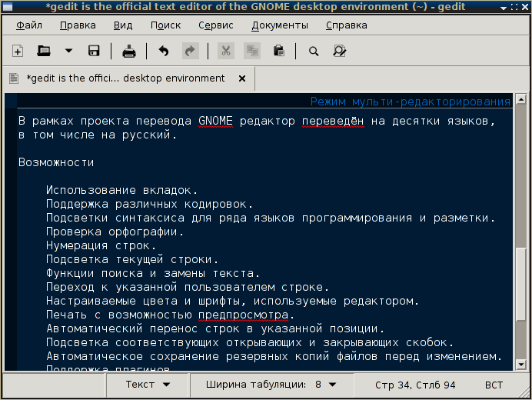Image resolution: width=532 pixels, height=400 pixels.
Task: Click the ВСТ insert mode indicator
Action: 494,385
